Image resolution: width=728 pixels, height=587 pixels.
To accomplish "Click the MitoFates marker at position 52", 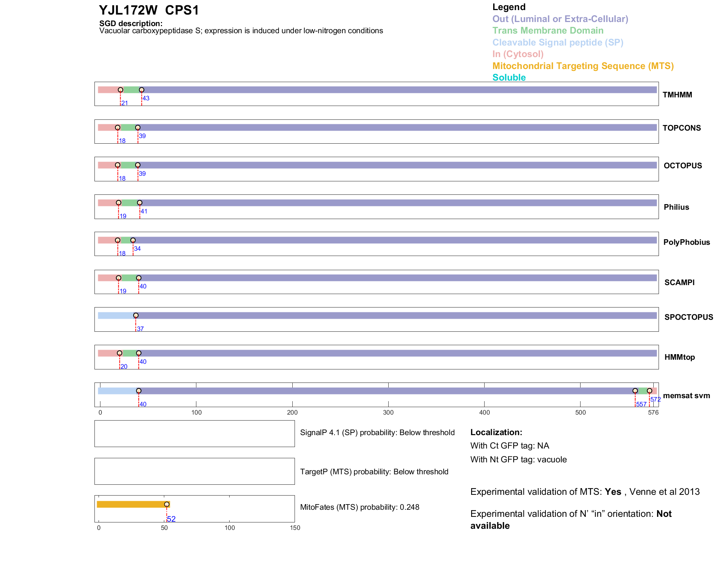I will (x=167, y=505).
